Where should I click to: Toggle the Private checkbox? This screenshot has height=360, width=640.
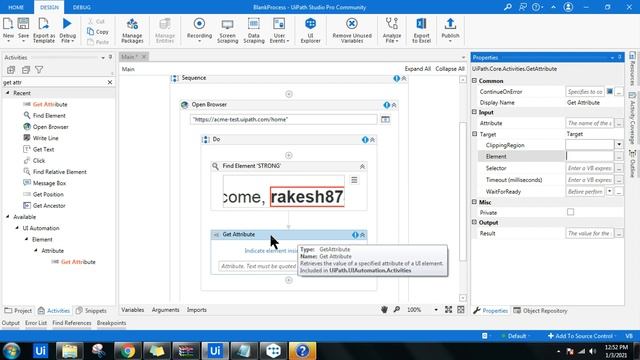coord(571,212)
